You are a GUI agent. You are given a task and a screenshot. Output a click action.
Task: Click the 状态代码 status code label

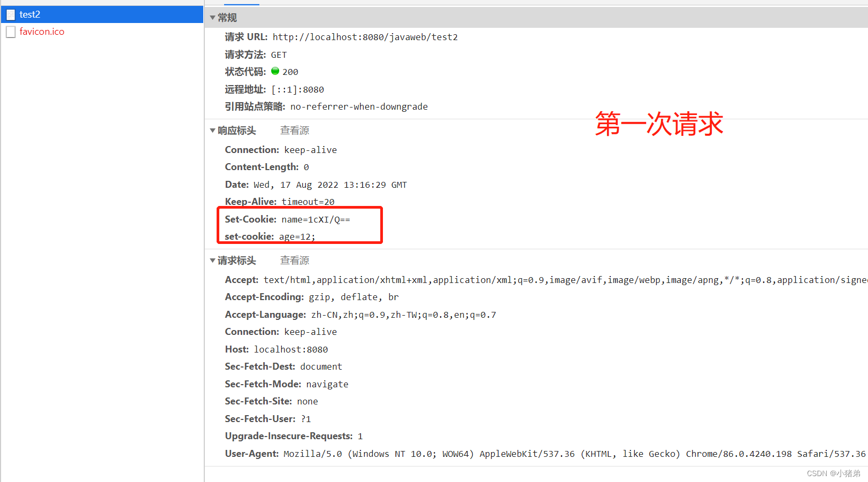[245, 72]
